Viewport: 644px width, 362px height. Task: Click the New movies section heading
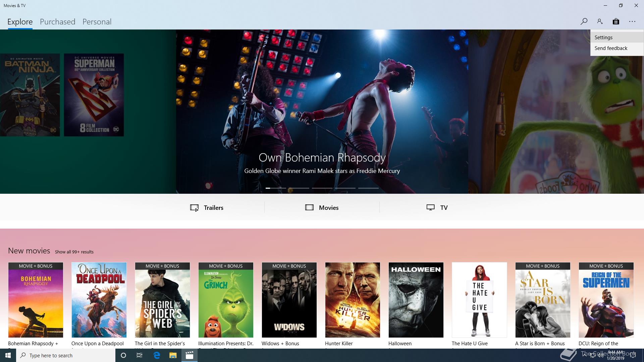pos(29,251)
